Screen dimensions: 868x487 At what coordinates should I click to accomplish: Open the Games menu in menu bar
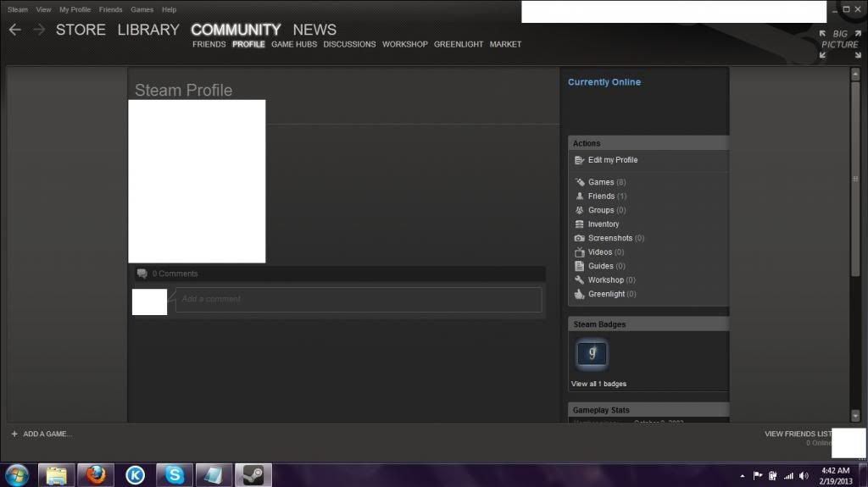pos(142,9)
